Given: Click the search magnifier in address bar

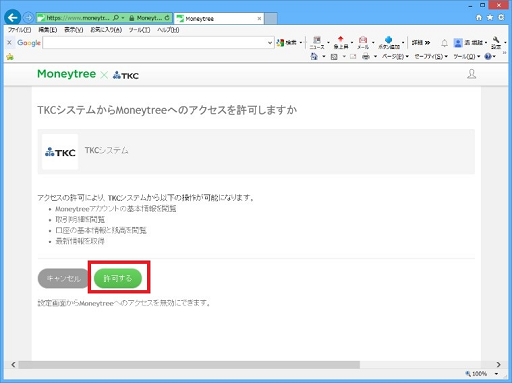Looking at the screenshot, I should click(x=116, y=18).
